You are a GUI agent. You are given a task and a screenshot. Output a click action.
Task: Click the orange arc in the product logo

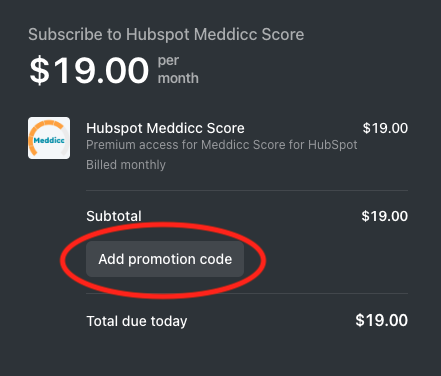coord(45,131)
